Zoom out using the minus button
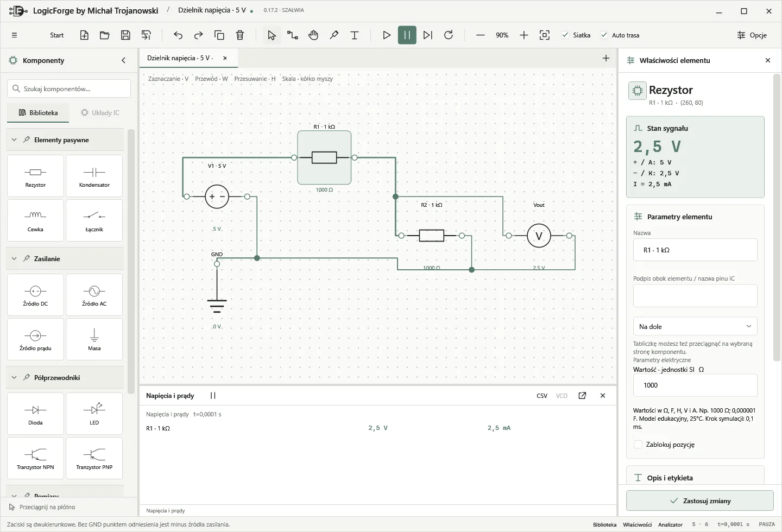The width and height of the screenshot is (782, 532). point(481,35)
